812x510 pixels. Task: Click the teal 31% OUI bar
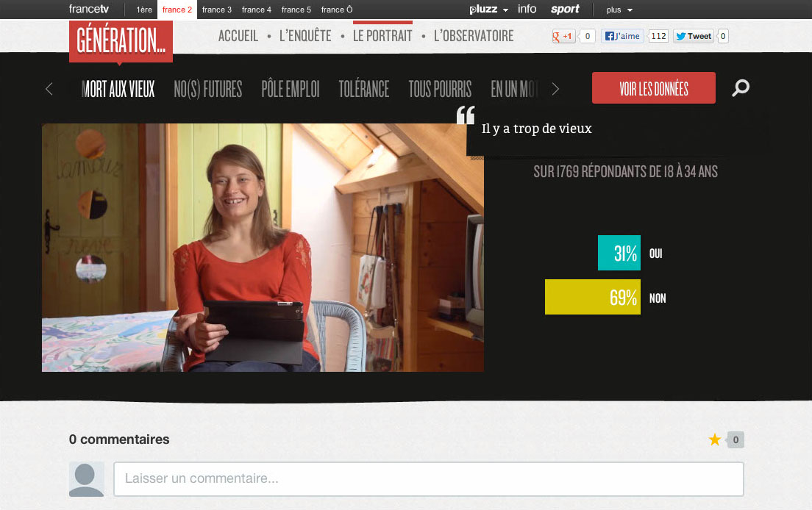click(619, 253)
